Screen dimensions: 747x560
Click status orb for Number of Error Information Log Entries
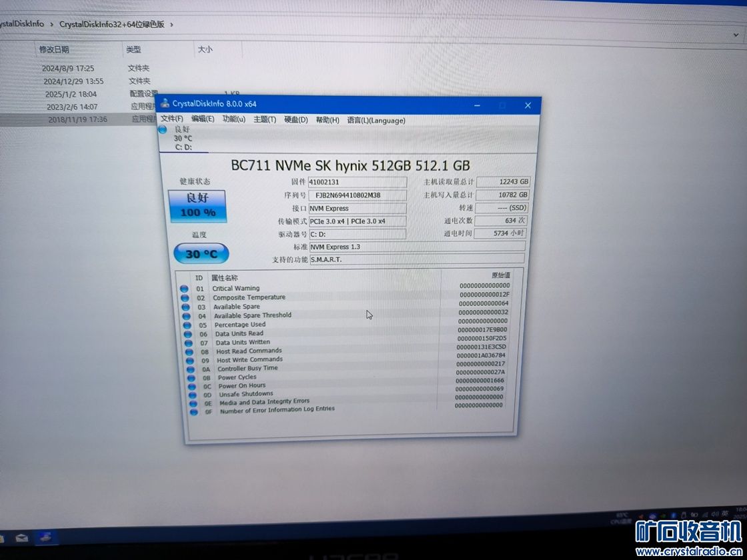(x=194, y=412)
